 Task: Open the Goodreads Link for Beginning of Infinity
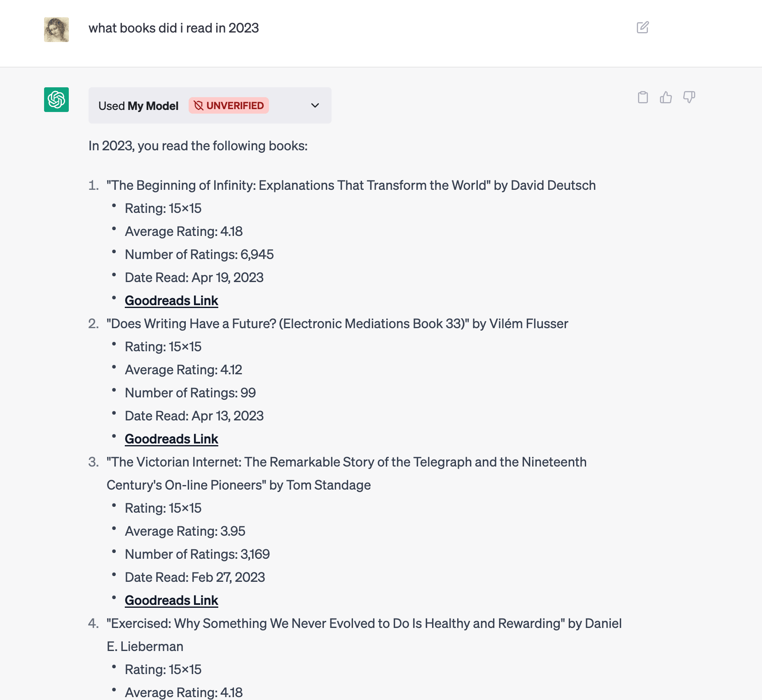point(171,300)
